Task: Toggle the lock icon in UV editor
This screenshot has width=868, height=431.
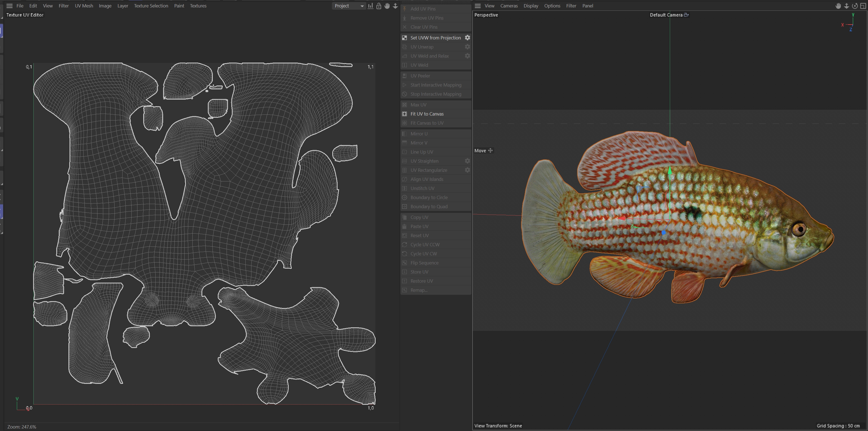Action: 379,6
